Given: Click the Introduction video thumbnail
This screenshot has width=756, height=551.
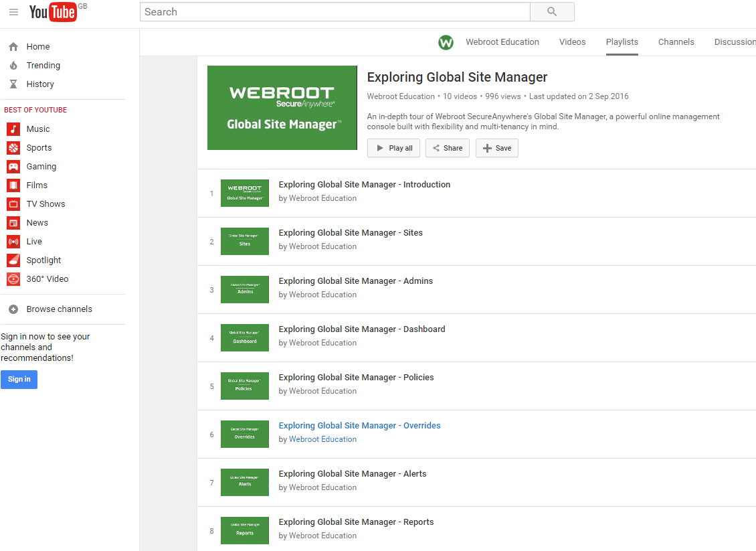Looking at the screenshot, I should tap(245, 193).
